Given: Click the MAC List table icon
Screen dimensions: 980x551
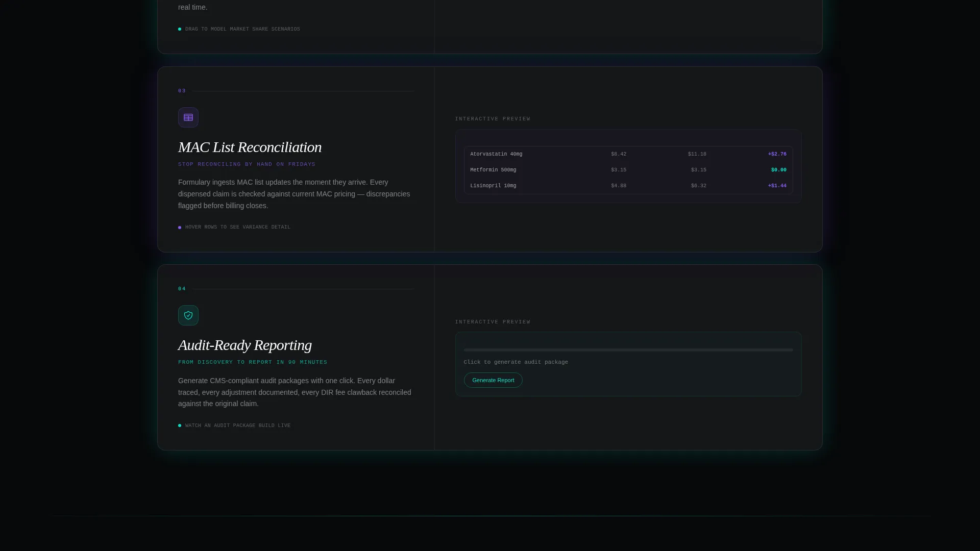Looking at the screenshot, I should (x=188, y=117).
